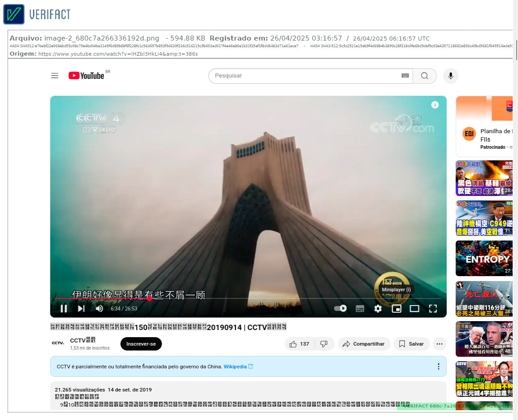Screen dimensions: 518x420
Task: Dislike the video with thumbs down
Action: pos(324,344)
